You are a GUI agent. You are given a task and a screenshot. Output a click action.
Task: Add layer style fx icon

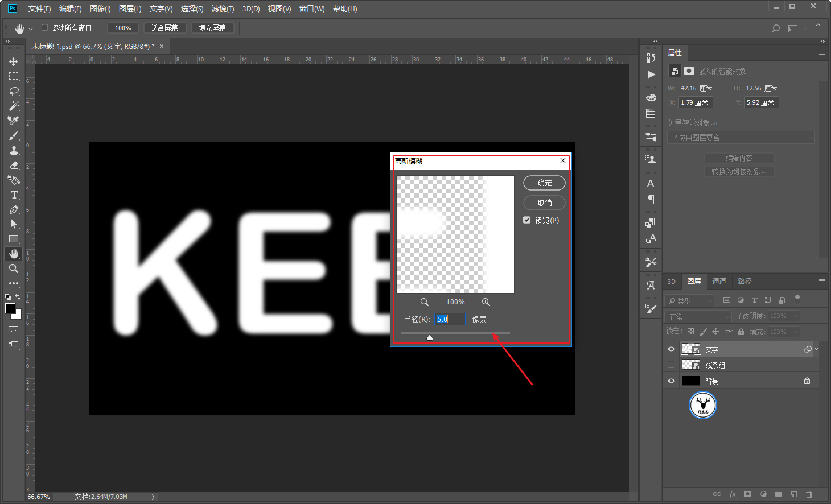coord(733,494)
